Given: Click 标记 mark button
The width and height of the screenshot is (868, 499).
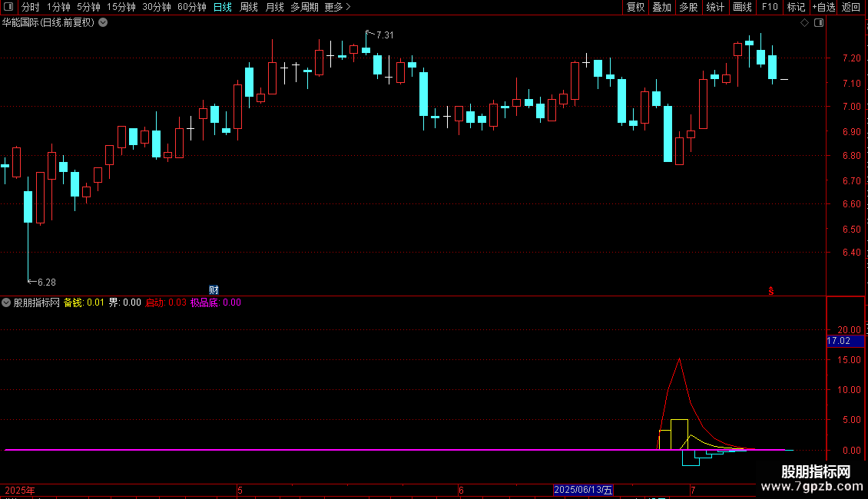Looking at the screenshot, I should [796, 7].
